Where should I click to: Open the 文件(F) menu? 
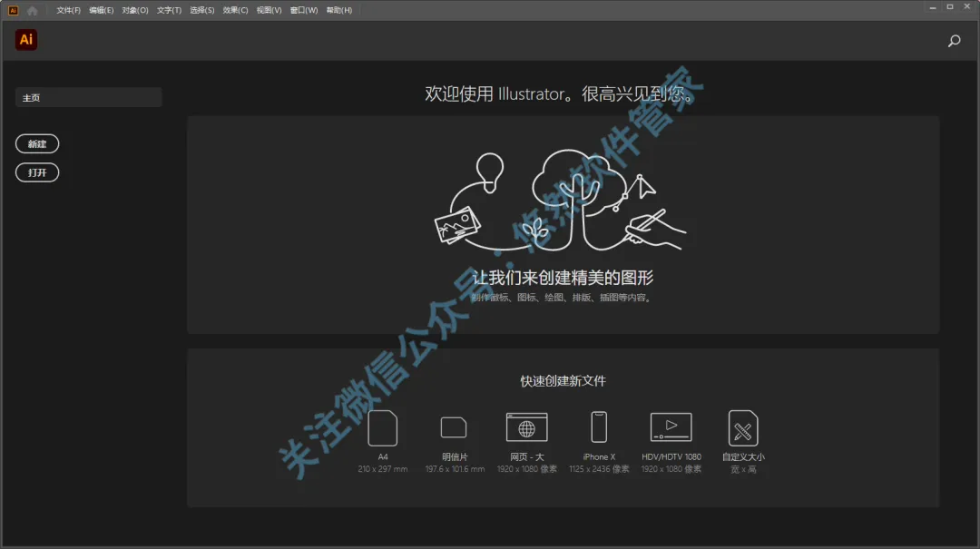pos(68,11)
